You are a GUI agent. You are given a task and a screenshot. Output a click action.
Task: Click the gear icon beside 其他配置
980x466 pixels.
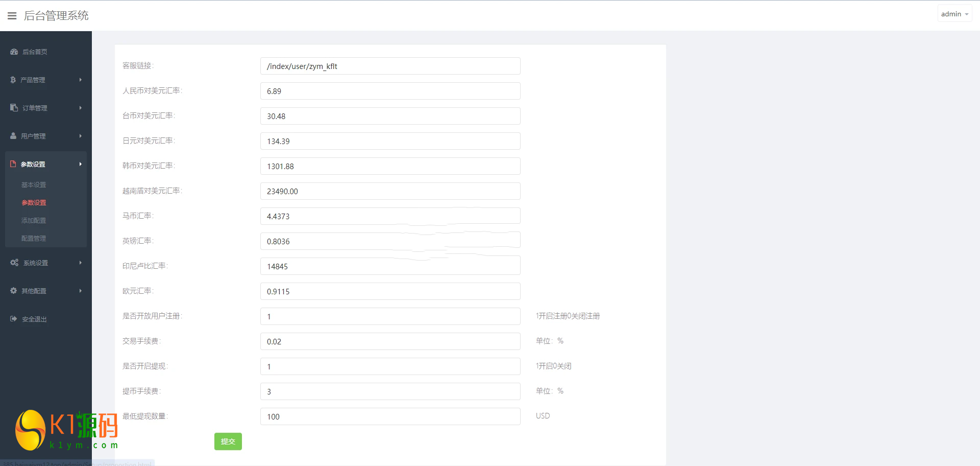[14, 291]
